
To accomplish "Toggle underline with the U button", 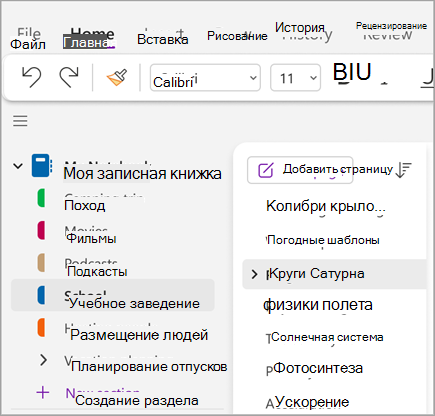I will (x=363, y=72).
